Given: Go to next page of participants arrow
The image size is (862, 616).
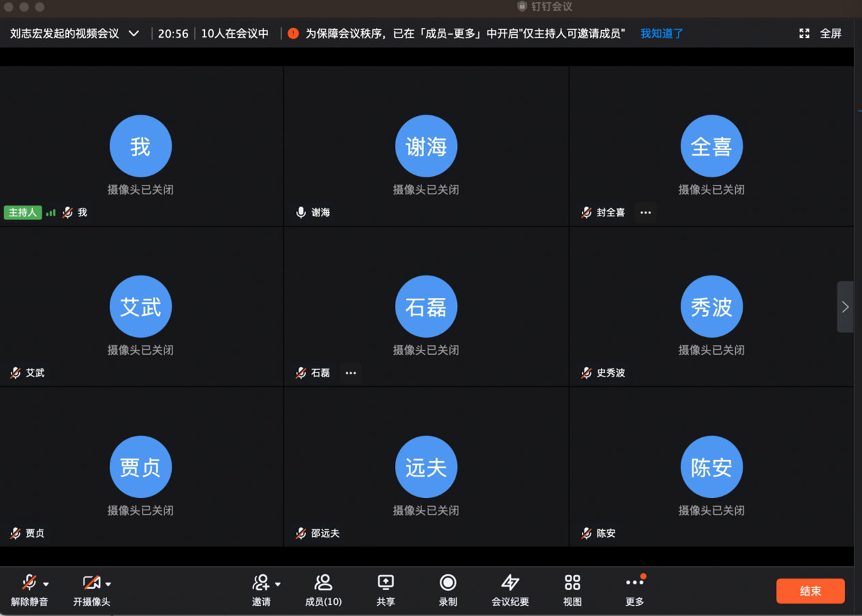Looking at the screenshot, I should click(845, 307).
